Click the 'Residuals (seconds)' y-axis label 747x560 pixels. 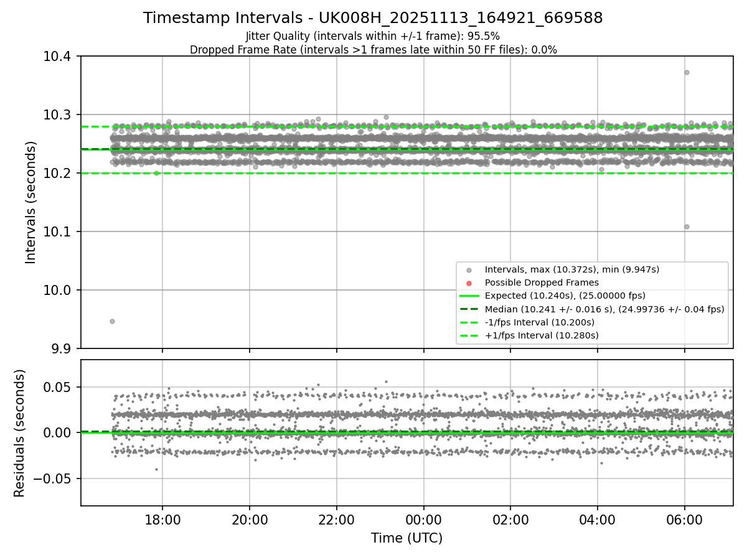[x=19, y=433]
